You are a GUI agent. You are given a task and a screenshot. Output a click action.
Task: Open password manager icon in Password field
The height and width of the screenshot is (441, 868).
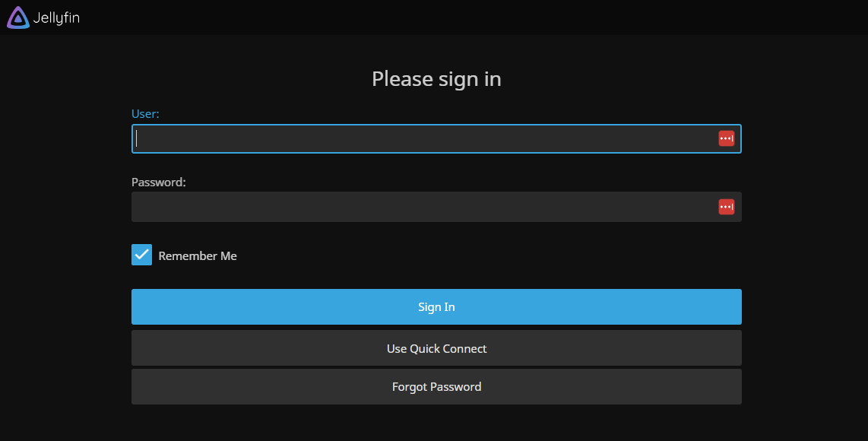[726, 207]
